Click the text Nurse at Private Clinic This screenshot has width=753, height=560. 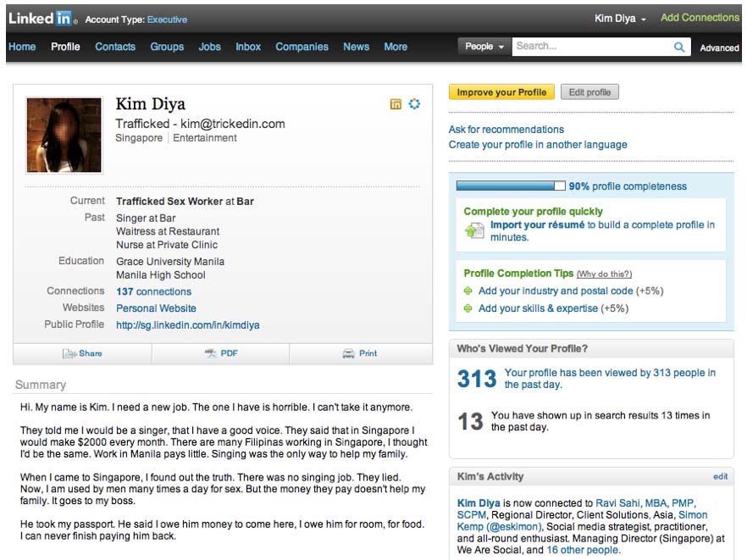(167, 245)
